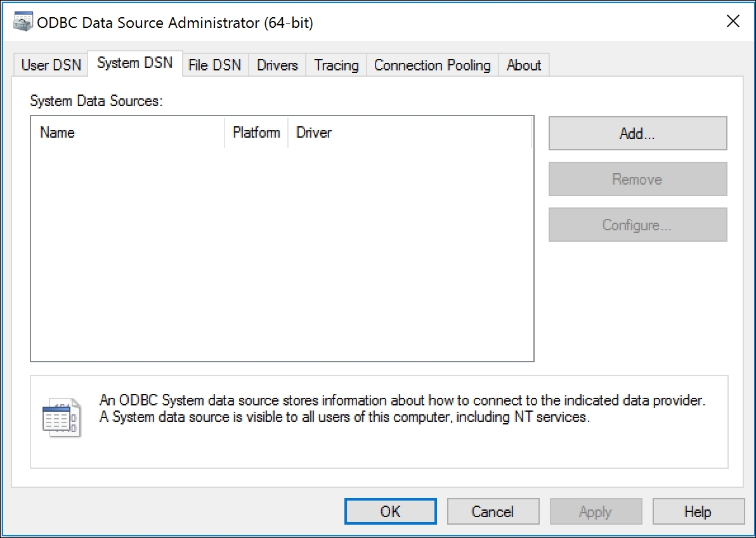Close the ODBC Data Source Administrator window
The height and width of the screenshot is (538, 756).
pyautogui.click(x=733, y=21)
